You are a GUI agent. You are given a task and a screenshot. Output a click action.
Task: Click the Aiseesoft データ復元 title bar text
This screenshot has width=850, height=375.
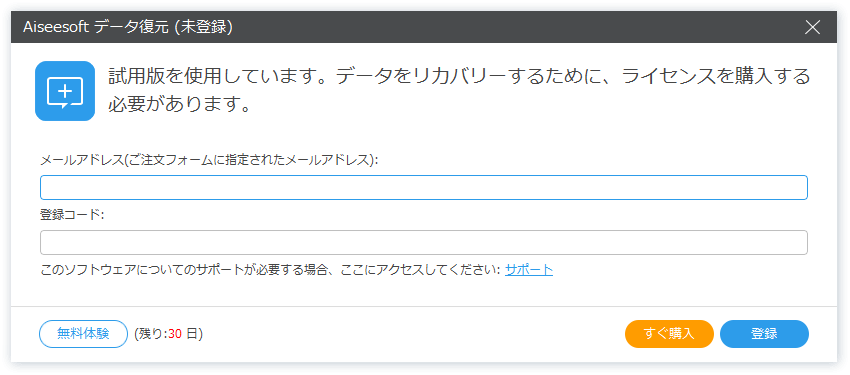pos(128,27)
